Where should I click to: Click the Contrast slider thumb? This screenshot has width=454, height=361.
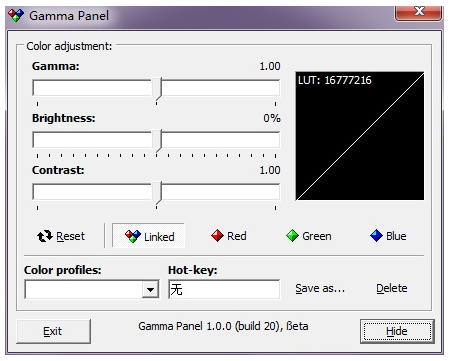pyautogui.click(x=157, y=193)
